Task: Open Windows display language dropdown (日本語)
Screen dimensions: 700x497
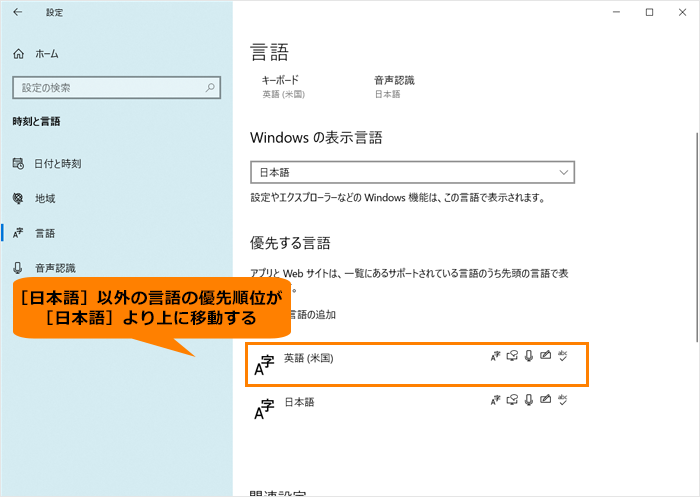Action: 412,172
